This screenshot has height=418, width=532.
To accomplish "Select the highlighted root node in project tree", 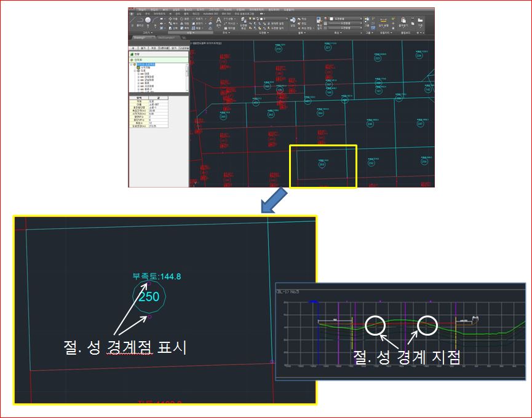I will 146,65.
